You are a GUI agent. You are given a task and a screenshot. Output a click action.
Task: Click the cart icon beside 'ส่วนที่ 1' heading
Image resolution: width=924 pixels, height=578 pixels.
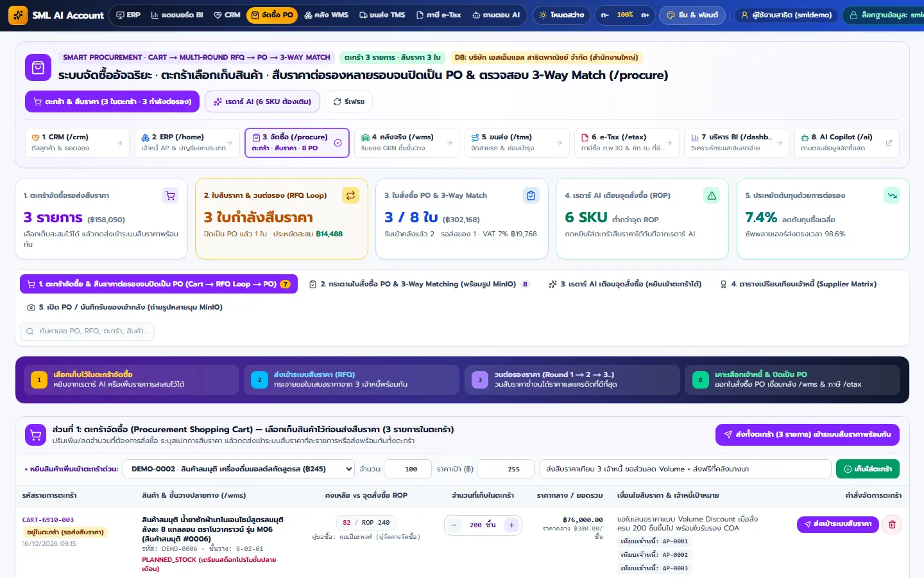36,435
